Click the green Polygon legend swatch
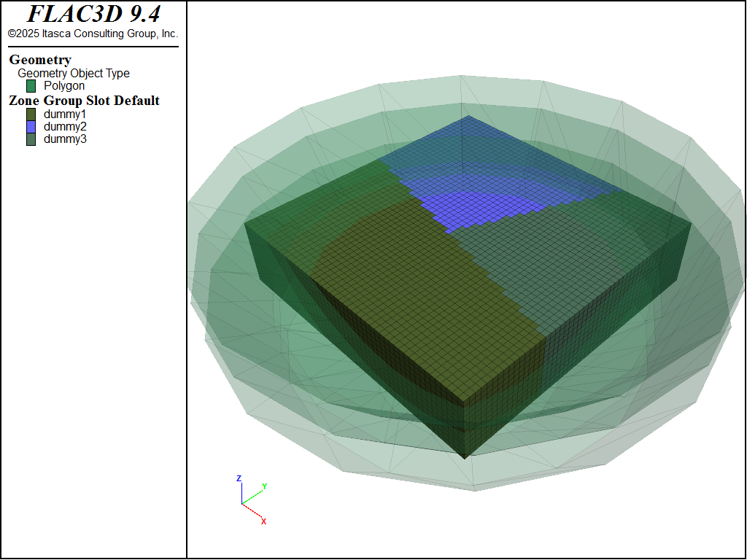Image resolution: width=747 pixels, height=560 pixels. pyautogui.click(x=31, y=86)
